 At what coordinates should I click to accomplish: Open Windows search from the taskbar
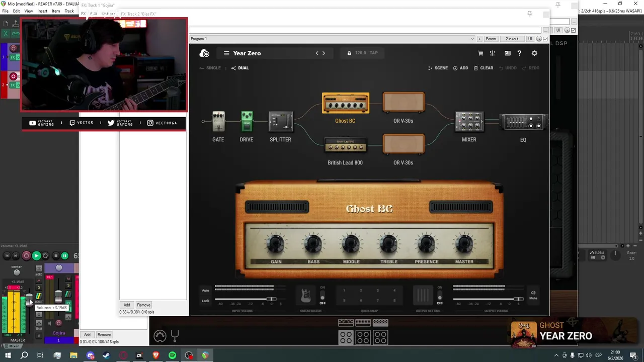coord(24,355)
